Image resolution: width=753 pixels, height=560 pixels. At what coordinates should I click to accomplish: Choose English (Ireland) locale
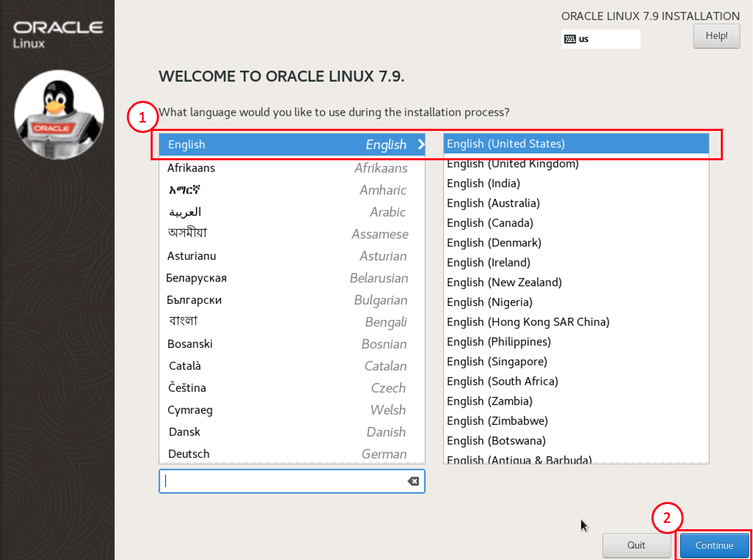576,262
